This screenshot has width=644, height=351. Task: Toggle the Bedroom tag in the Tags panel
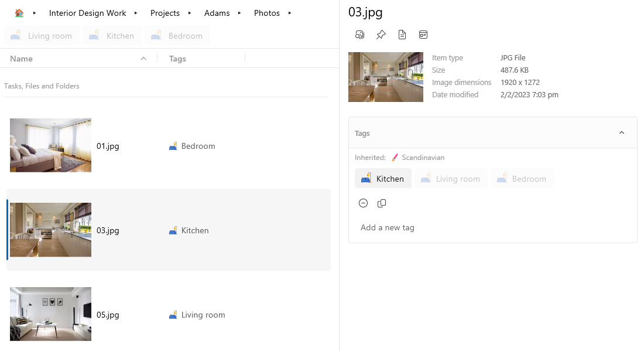click(522, 179)
